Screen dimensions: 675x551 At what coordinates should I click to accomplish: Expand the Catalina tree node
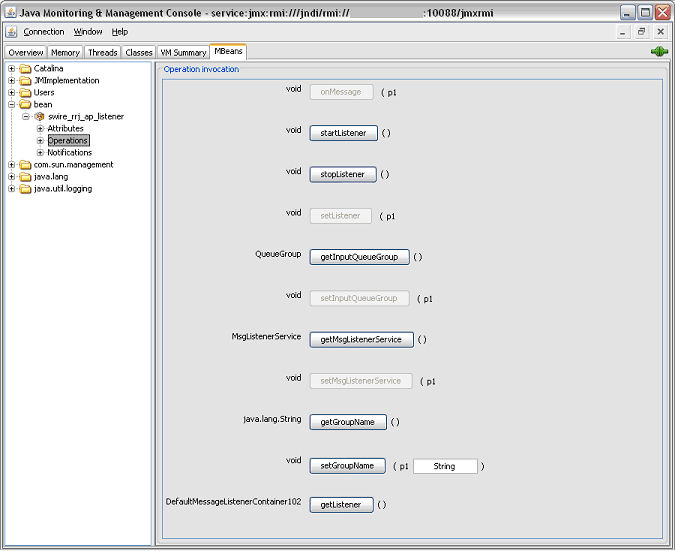point(12,68)
